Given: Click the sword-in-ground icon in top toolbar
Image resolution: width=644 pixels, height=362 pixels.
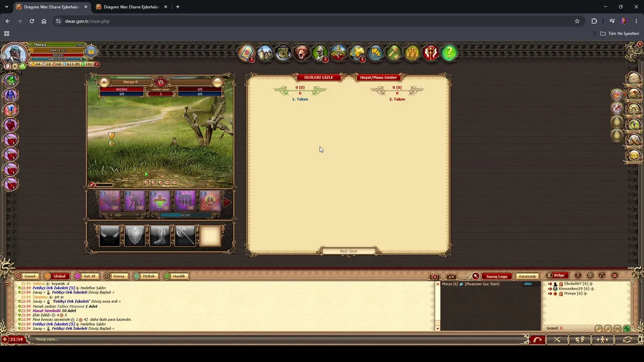Looking at the screenshot, I should click(338, 52).
